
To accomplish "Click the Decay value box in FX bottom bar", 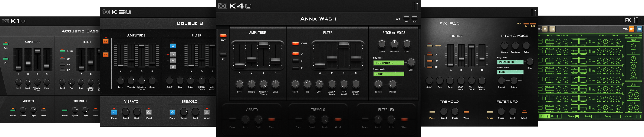I will [x=616, y=116].
